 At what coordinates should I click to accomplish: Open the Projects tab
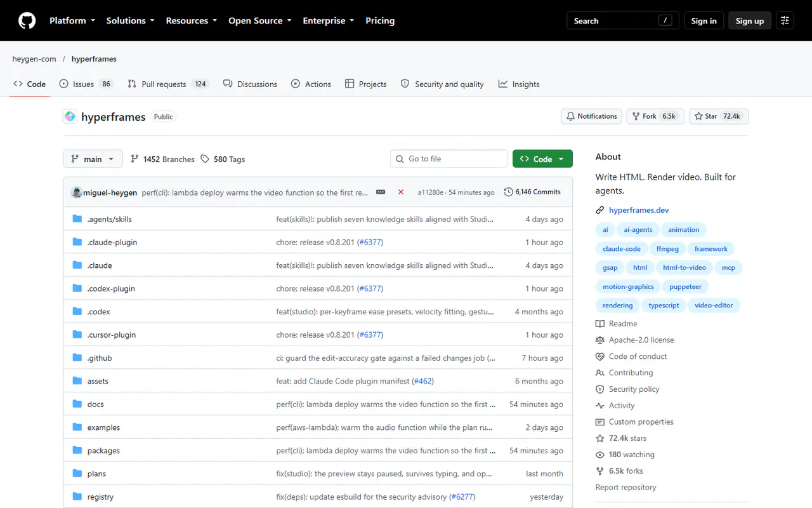(x=365, y=84)
